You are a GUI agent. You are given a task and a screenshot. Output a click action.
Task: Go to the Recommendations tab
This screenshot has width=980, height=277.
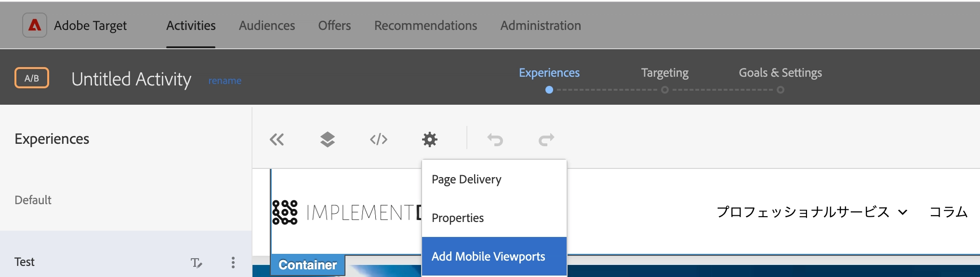pyautogui.click(x=426, y=25)
